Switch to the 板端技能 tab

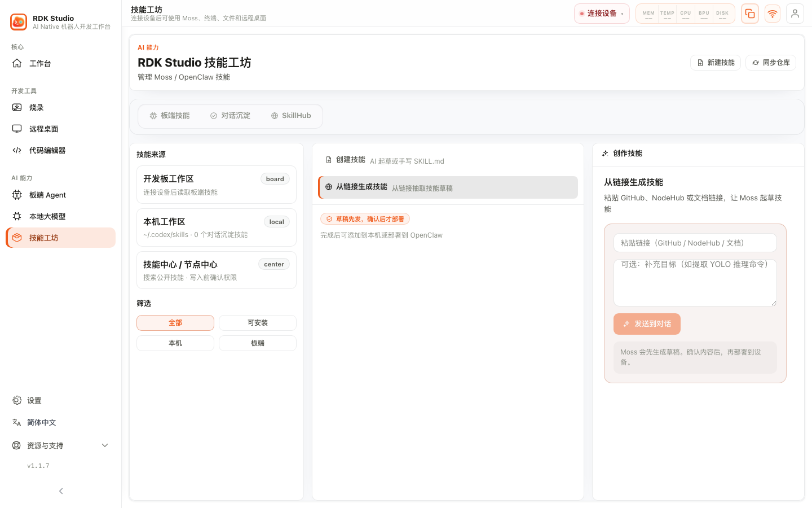170,116
